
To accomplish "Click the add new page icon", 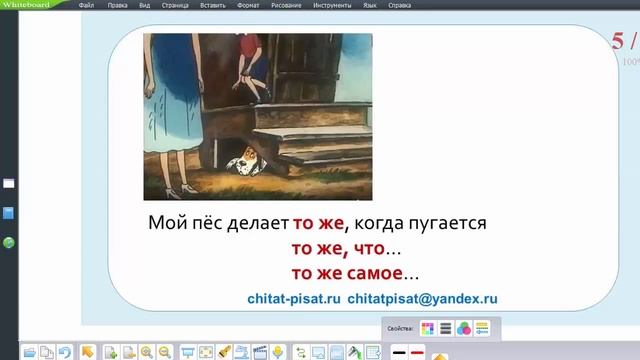I will click(111, 352).
